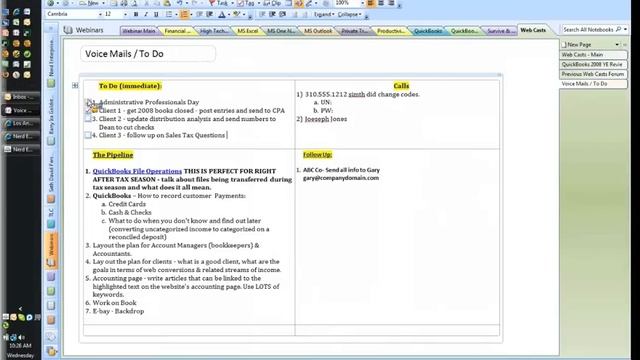Click the orange Webinars notebook in sidebar
The image size is (640, 360).
click(x=51, y=250)
